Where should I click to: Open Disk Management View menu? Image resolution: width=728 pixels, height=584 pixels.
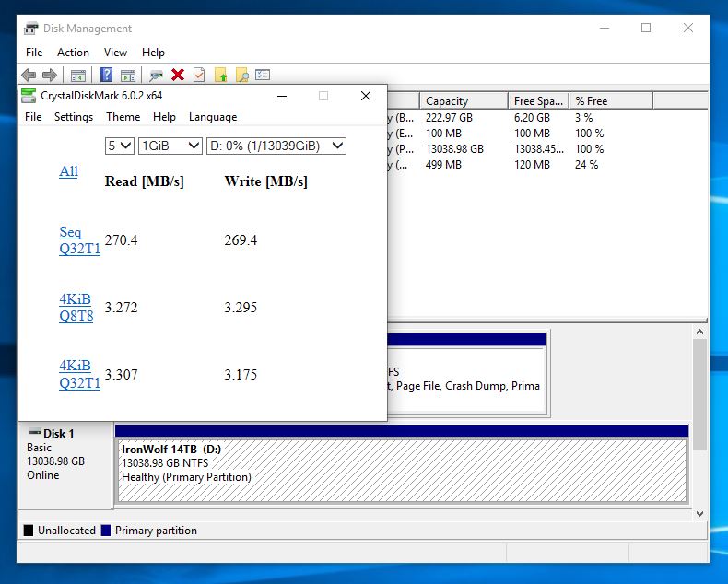(115, 53)
